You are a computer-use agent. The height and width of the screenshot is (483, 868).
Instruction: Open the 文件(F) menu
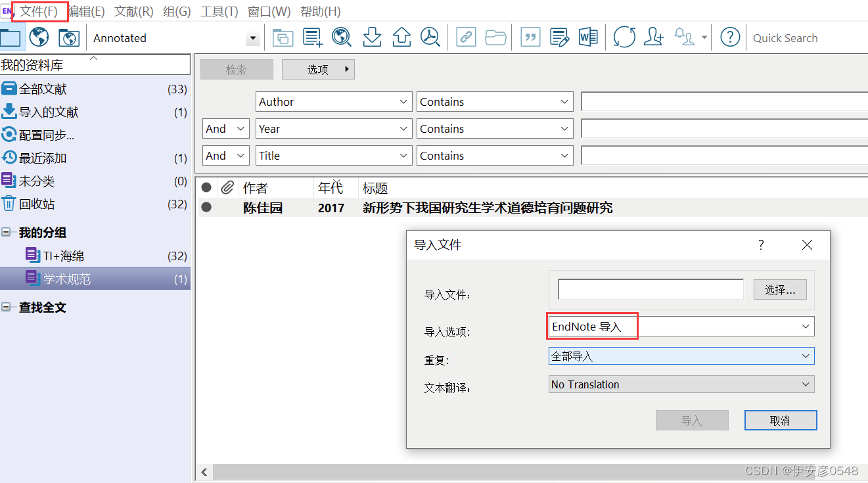tap(39, 11)
